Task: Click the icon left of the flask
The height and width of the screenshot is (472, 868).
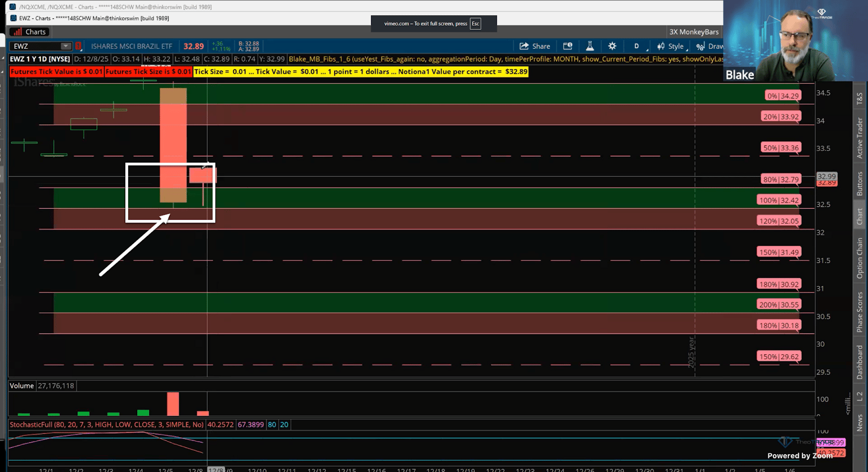Action: tap(567, 47)
